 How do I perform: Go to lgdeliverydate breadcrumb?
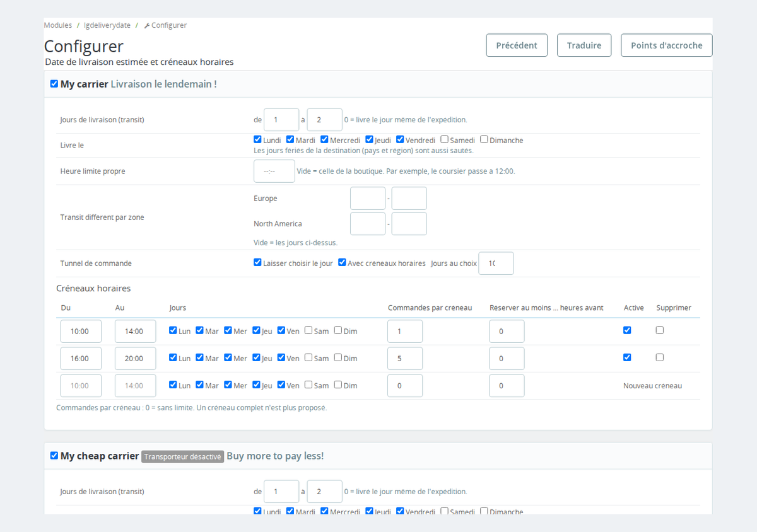(107, 25)
